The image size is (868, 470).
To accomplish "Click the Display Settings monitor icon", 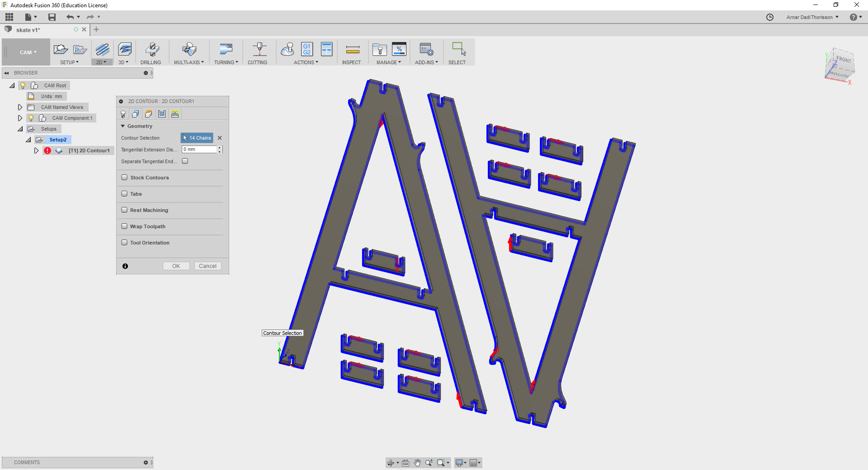I will (459, 463).
